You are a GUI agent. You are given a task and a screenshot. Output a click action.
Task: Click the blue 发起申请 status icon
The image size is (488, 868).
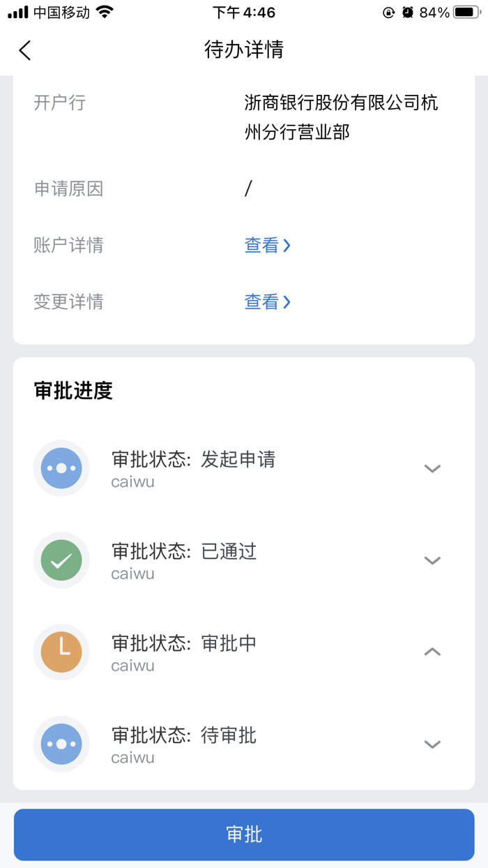(61, 468)
